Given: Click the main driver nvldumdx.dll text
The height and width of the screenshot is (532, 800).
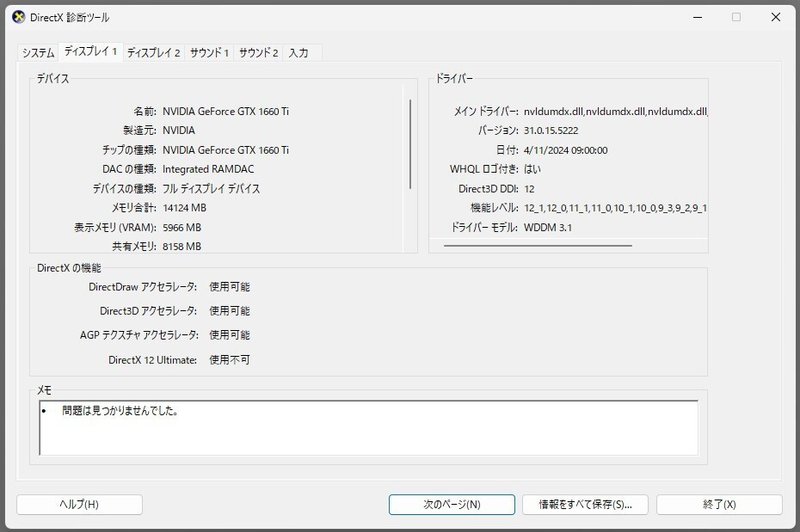Looking at the screenshot, I should coord(615,111).
